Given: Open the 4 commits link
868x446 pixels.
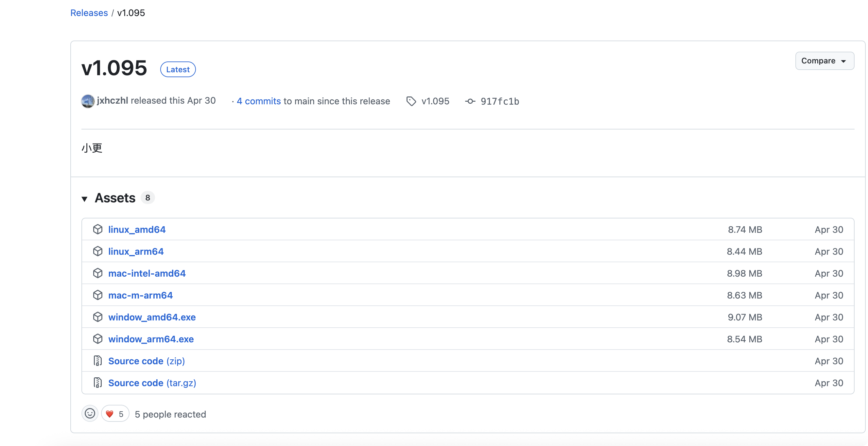Looking at the screenshot, I should (x=258, y=101).
